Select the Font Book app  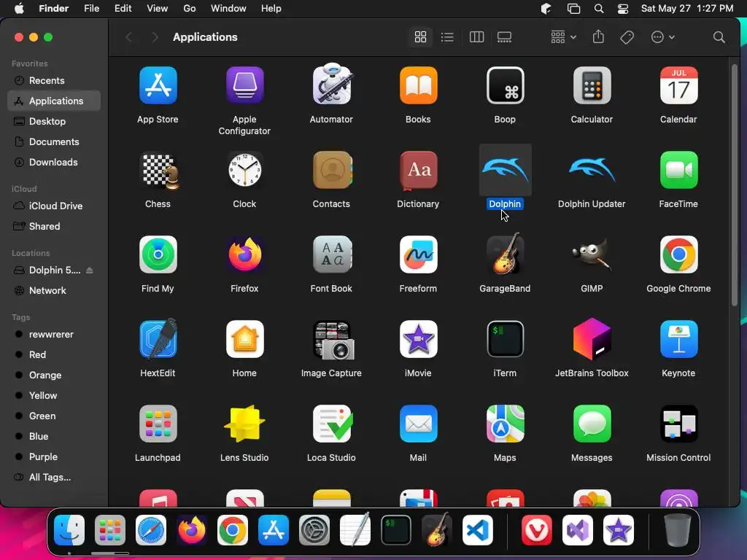click(x=332, y=254)
